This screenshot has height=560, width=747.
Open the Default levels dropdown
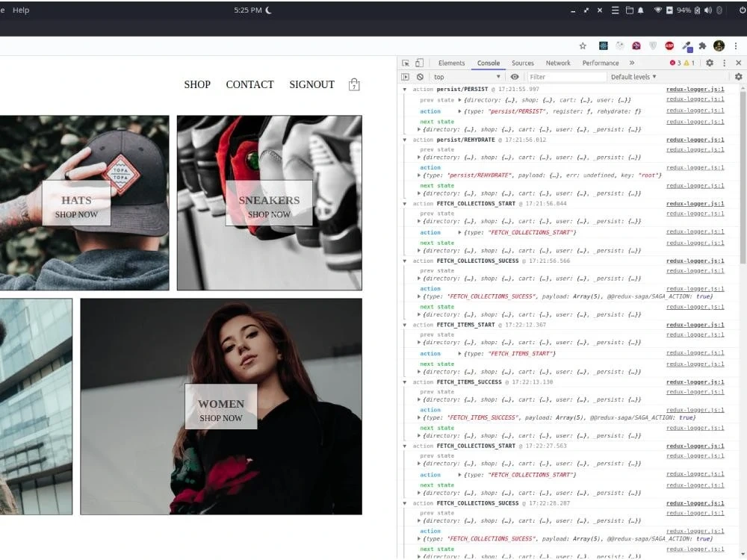tap(633, 77)
